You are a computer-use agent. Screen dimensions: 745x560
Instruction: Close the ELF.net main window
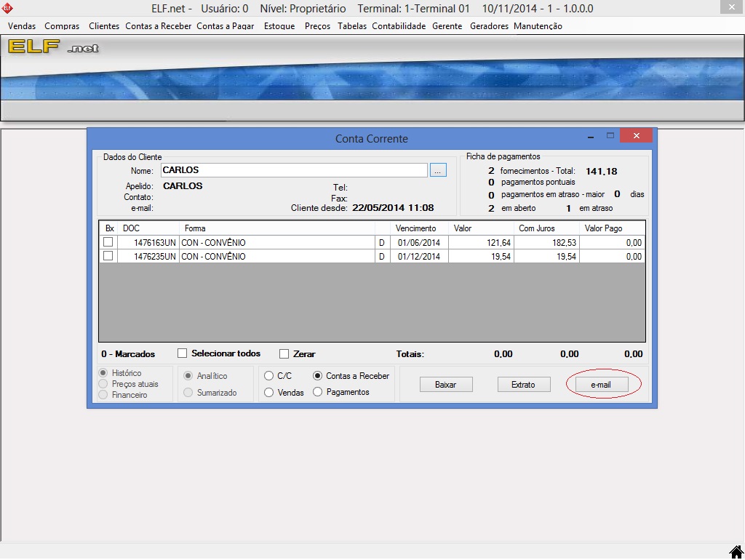pyautogui.click(x=732, y=7)
